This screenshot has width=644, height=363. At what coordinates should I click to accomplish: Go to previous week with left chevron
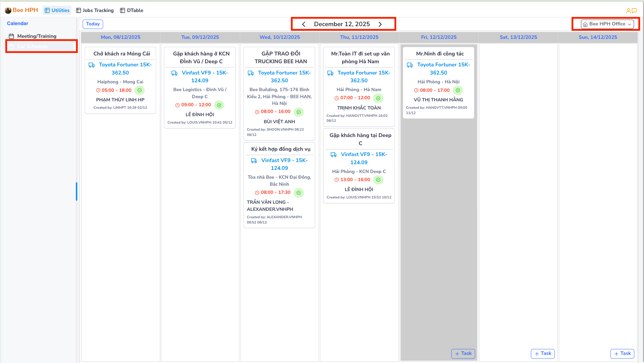304,24
